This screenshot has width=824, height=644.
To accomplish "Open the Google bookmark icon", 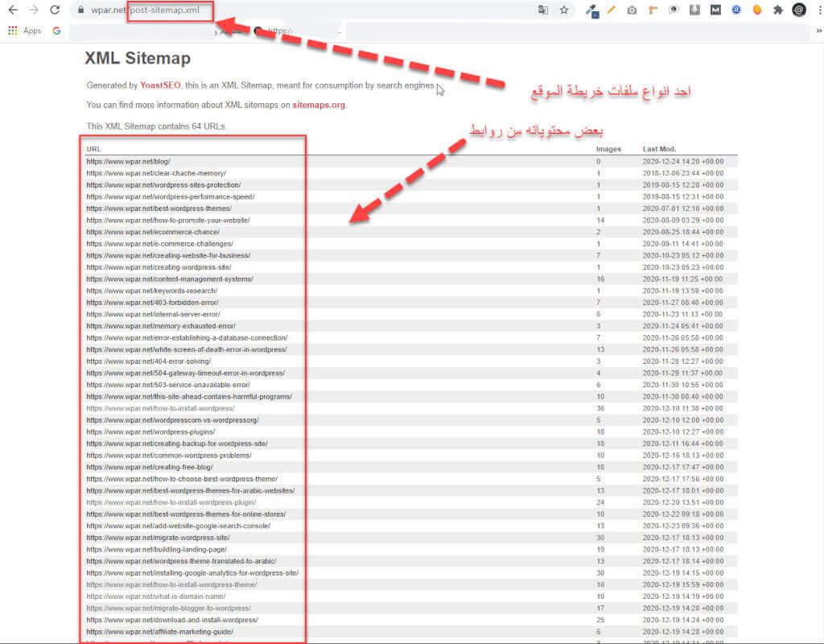I will point(57,31).
